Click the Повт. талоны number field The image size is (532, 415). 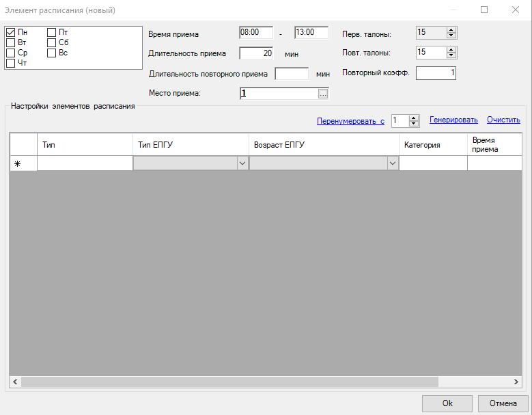(x=432, y=52)
